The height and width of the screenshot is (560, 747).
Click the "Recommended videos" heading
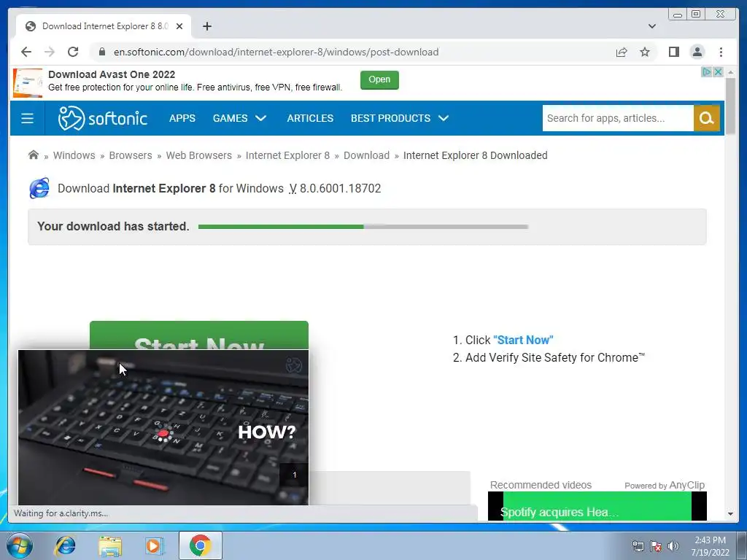click(541, 485)
